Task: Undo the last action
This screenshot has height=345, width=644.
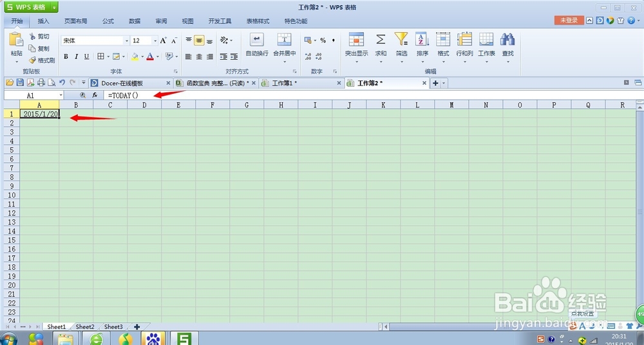Action: pyautogui.click(x=62, y=82)
